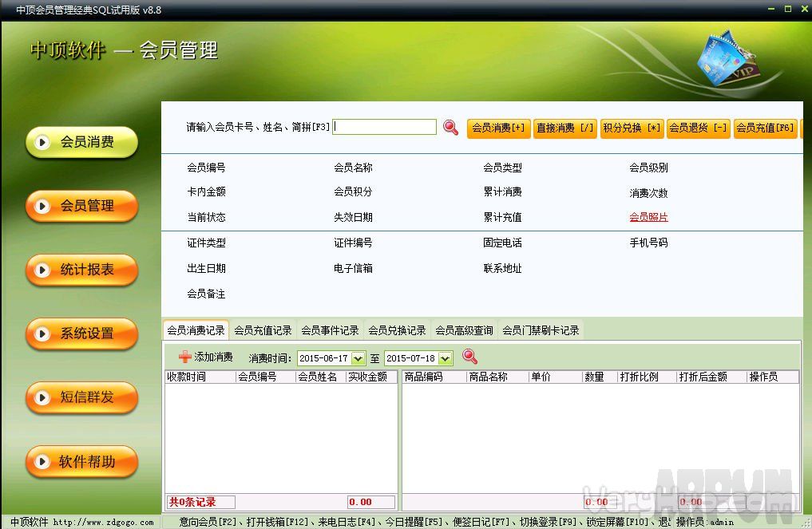Click the red 会员照片 link
812x529 pixels.
[648, 217]
